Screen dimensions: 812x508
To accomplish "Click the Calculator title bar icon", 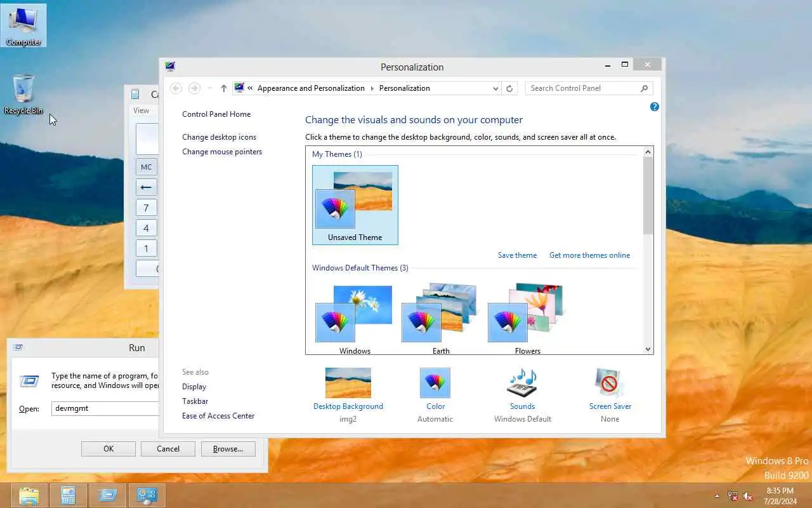I will click(135, 94).
